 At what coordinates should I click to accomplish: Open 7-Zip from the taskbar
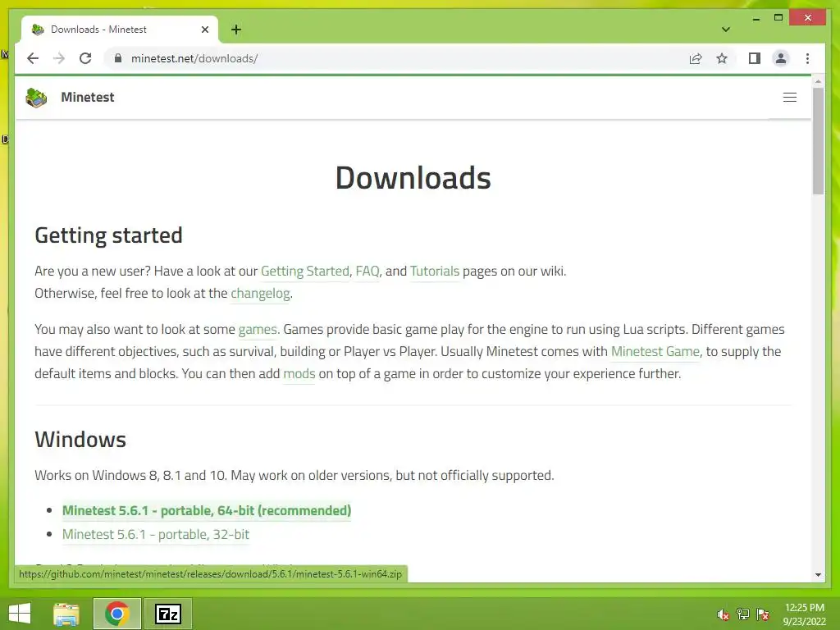tap(168, 614)
